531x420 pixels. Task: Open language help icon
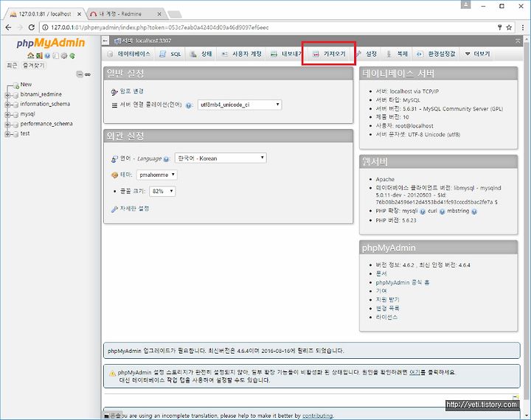pyautogui.click(x=166, y=159)
